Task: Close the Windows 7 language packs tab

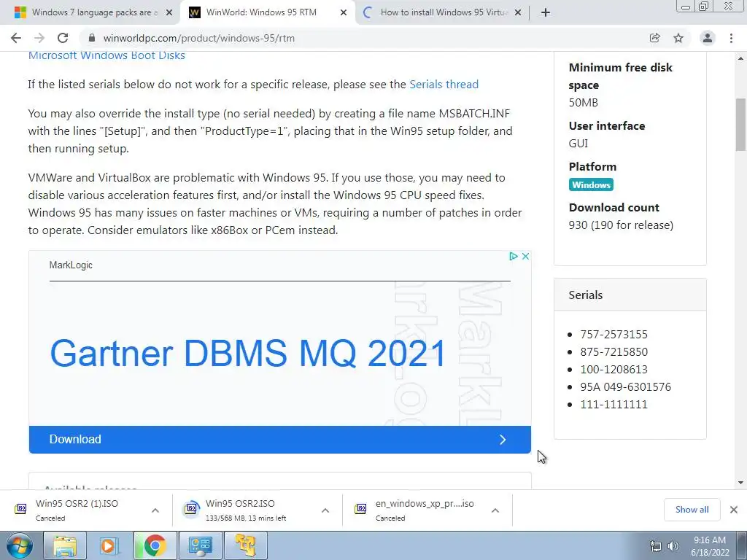Action: pos(169,12)
